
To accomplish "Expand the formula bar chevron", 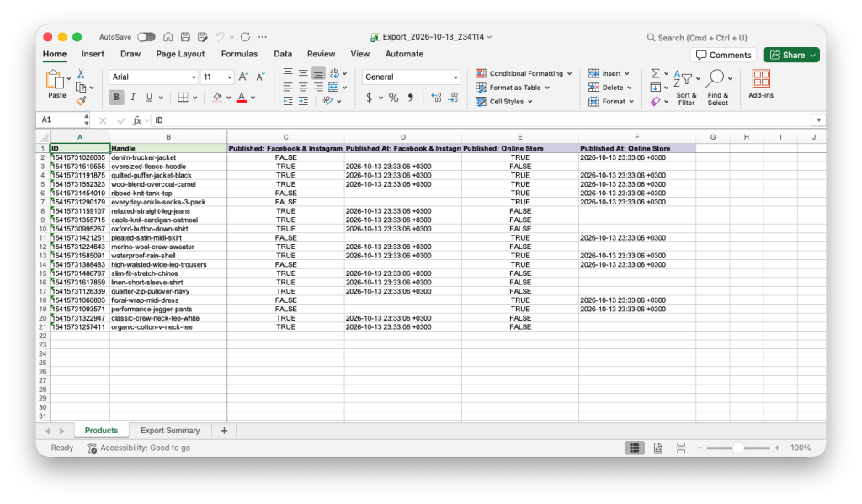I will coord(818,119).
